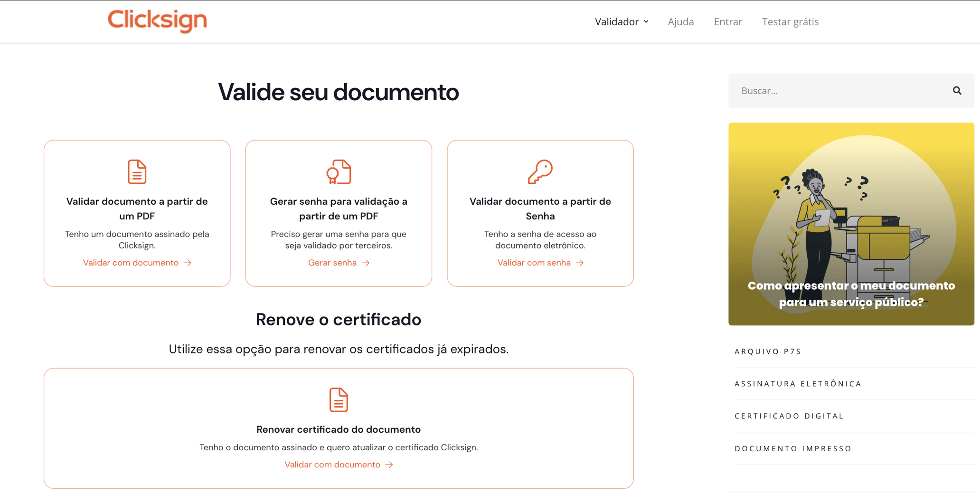980x493 pixels.
Task: Click the arrow beside Gerar senha link
Action: 365,262
